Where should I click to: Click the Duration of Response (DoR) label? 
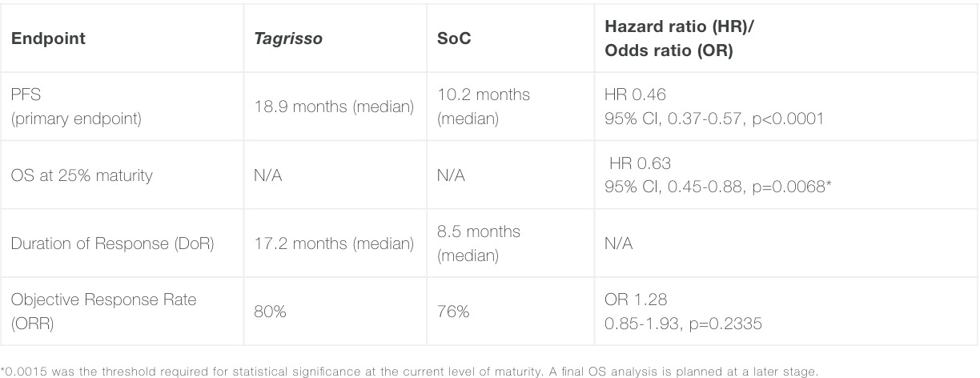[x=112, y=243]
